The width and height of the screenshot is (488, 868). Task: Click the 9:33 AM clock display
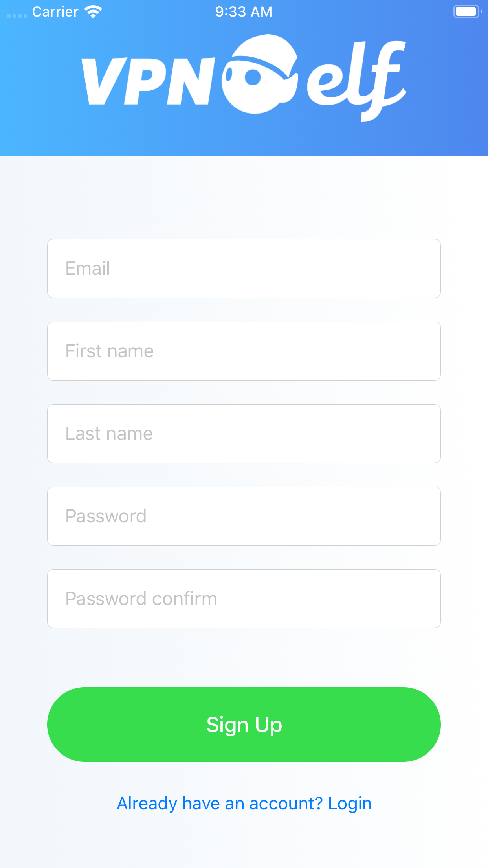pyautogui.click(x=243, y=11)
